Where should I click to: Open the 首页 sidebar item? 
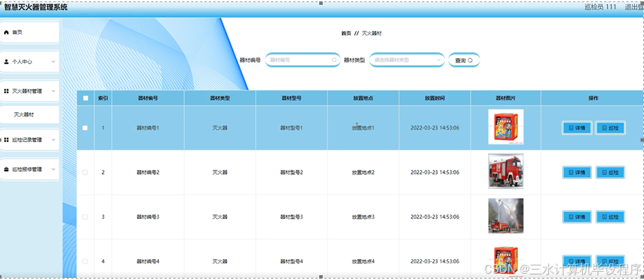tap(30, 33)
